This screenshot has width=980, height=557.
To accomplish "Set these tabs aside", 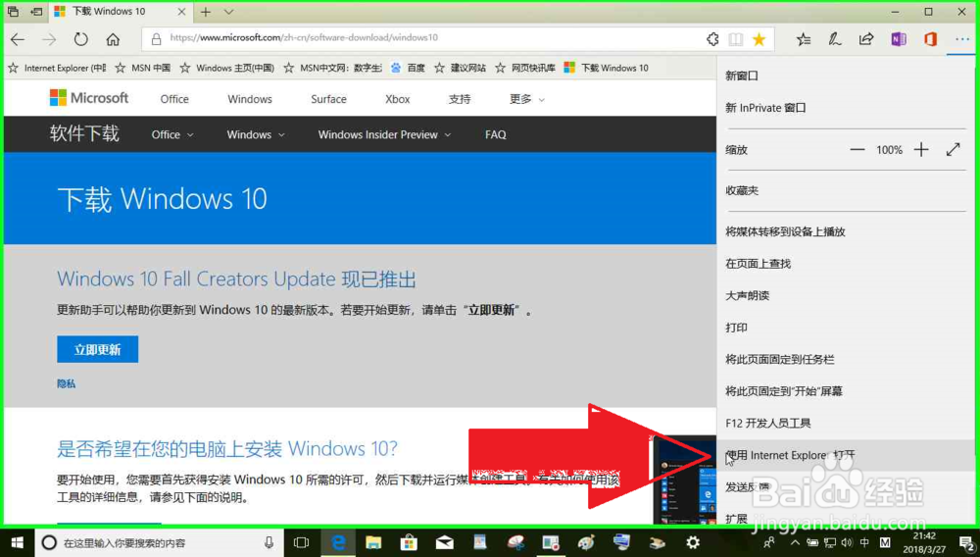I will coord(36,11).
